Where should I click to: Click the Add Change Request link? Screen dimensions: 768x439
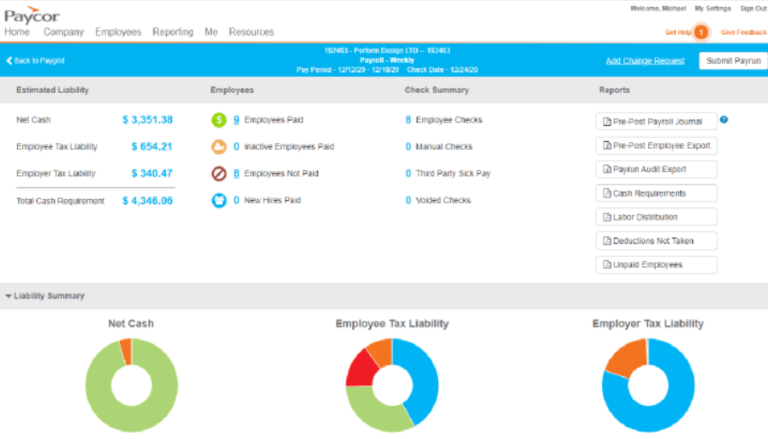pyautogui.click(x=645, y=61)
